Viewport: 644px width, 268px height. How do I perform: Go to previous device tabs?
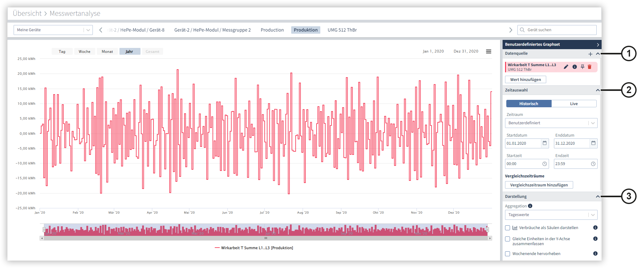(x=101, y=30)
